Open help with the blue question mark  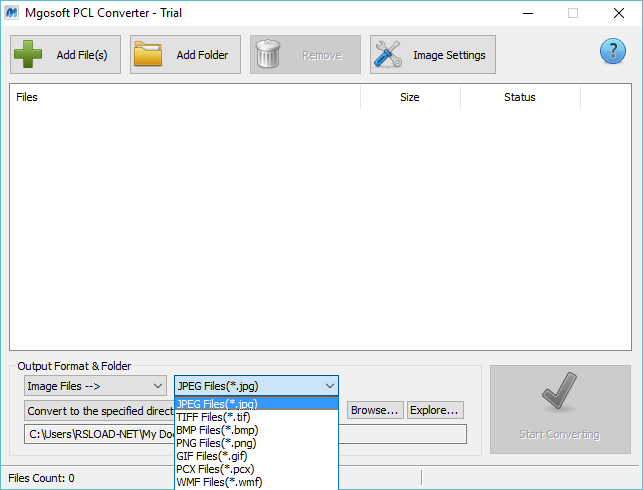613,51
